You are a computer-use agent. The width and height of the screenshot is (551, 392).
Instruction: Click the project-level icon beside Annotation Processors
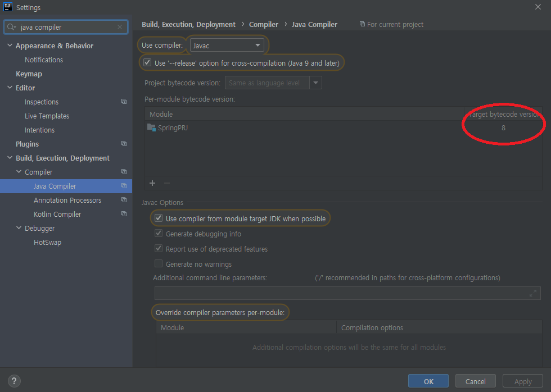(x=124, y=200)
